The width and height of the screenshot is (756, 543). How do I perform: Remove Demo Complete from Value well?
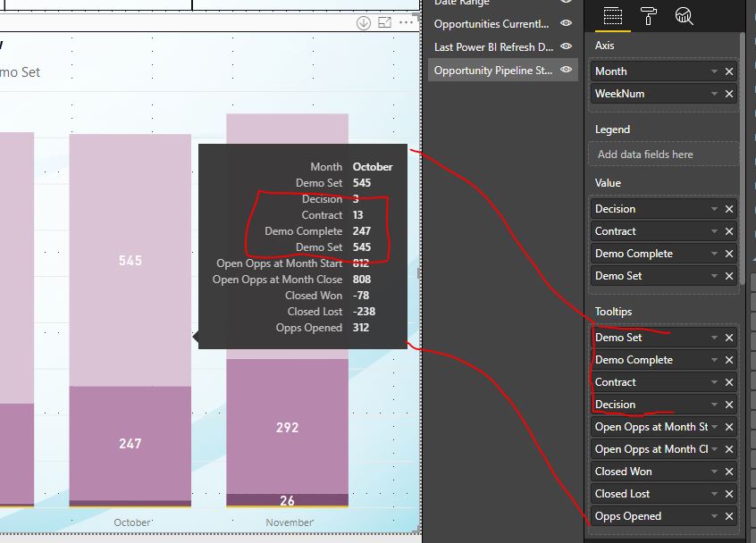(x=729, y=254)
